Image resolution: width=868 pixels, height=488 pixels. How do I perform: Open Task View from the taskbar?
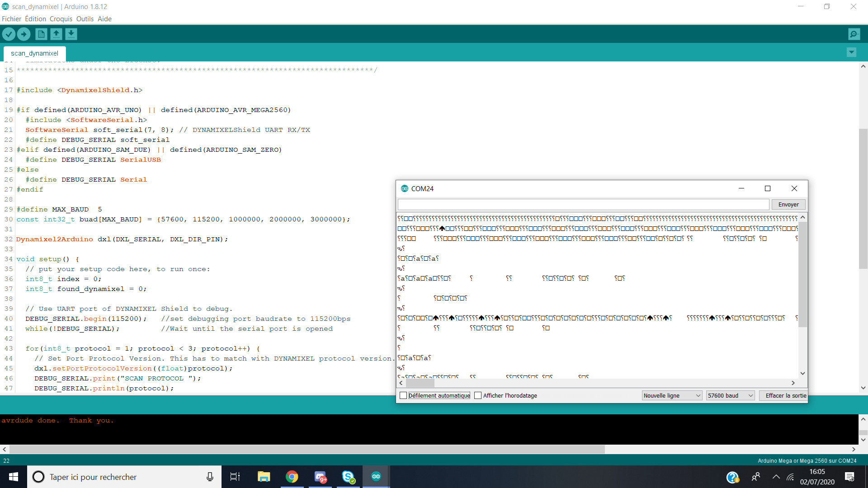(235, 477)
